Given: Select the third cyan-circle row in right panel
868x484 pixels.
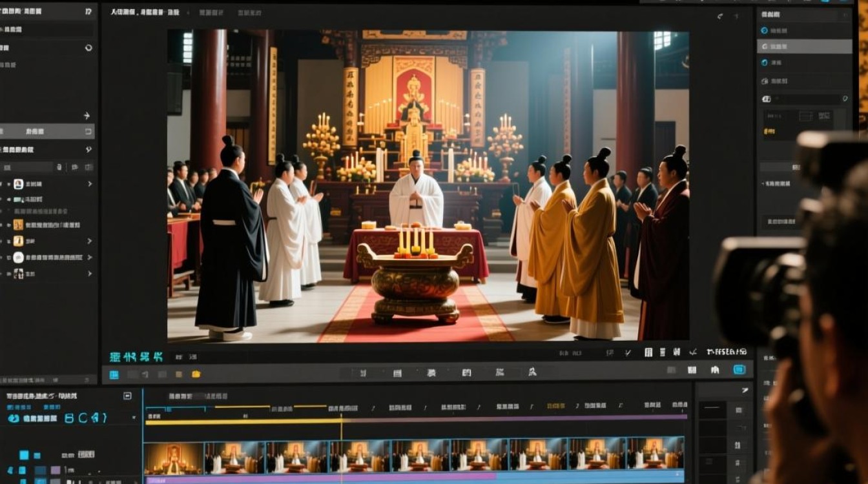Looking at the screenshot, I should pos(805,63).
